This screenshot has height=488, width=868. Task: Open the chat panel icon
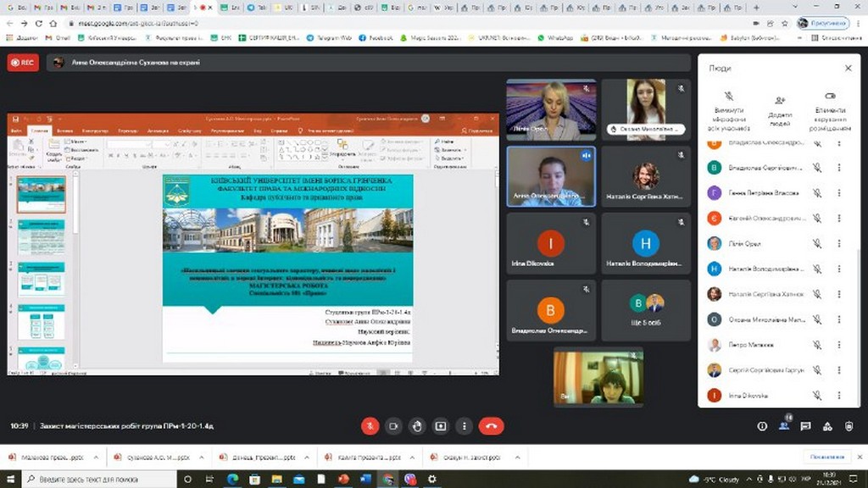pyautogui.click(x=805, y=426)
